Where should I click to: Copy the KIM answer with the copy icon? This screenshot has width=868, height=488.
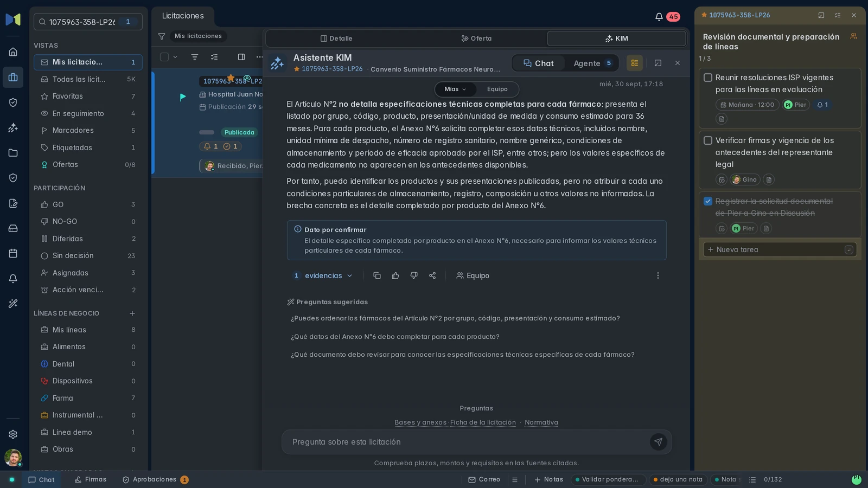[x=377, y=275]
